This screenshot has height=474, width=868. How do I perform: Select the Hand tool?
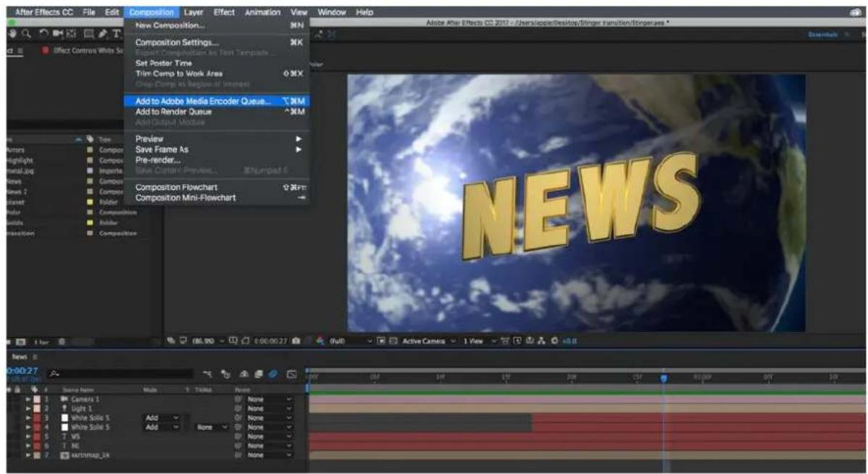[x=13, y=34]
